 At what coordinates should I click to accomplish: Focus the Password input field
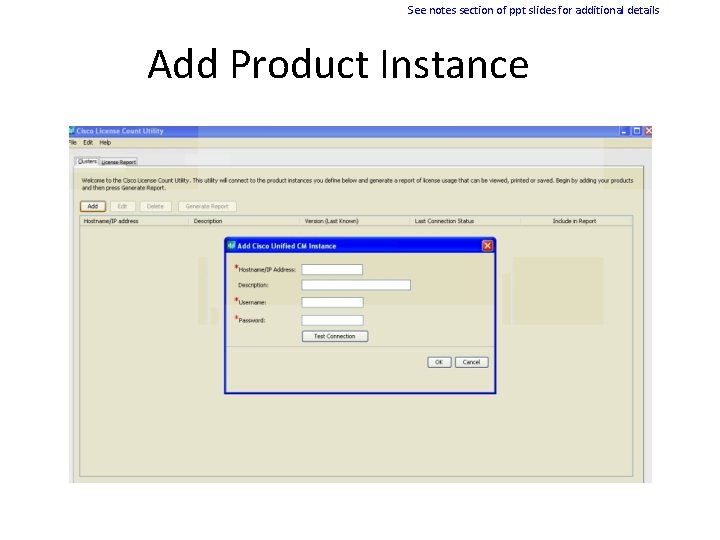(x=332, y=320)
